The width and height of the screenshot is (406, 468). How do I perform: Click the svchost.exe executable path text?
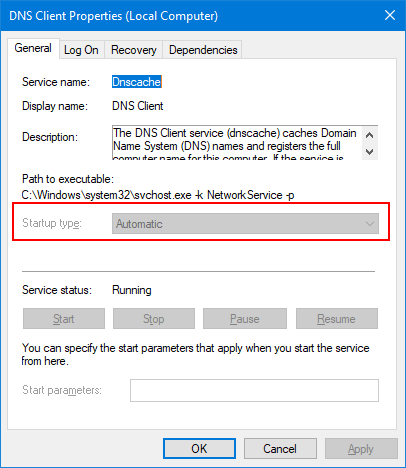tap(158, 195)
